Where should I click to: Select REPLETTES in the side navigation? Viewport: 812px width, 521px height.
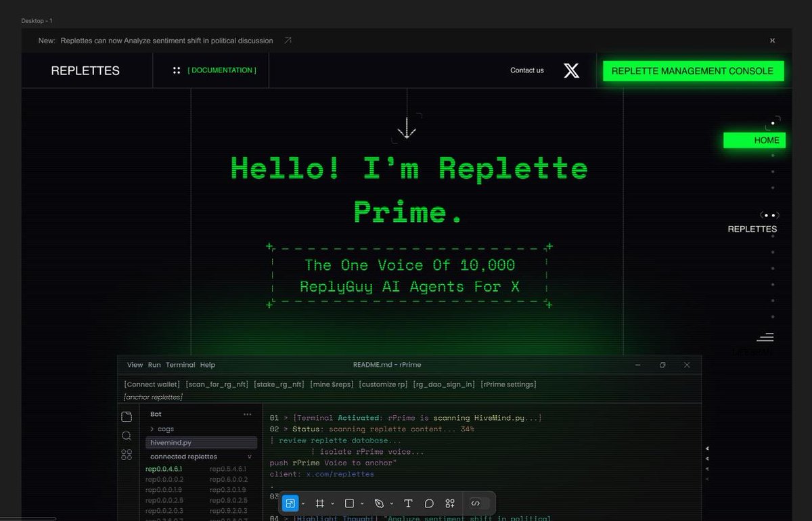click(752, 229)
